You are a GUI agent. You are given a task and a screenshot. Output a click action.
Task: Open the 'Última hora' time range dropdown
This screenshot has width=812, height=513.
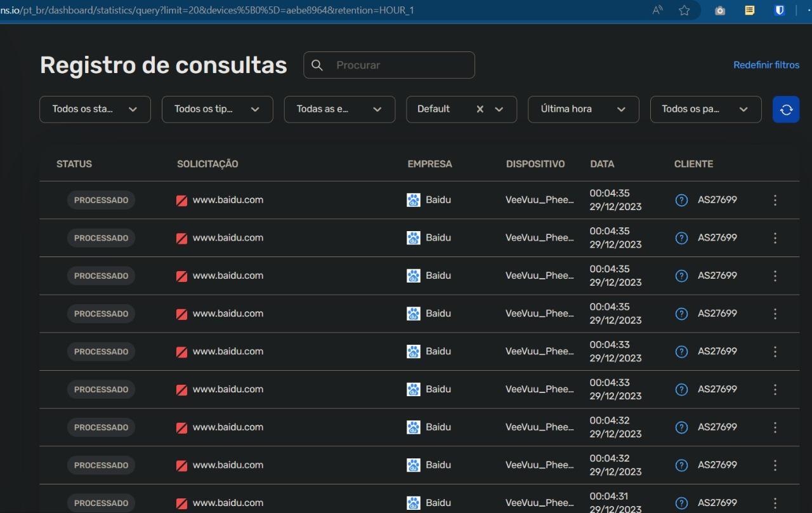(x=584, y=109)
